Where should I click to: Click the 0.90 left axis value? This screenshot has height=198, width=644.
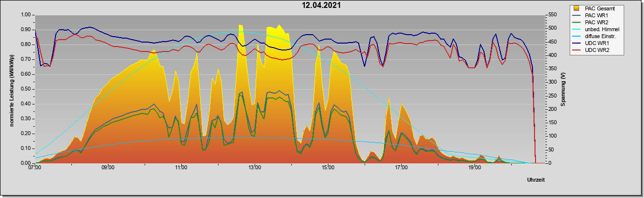(26, 30)
